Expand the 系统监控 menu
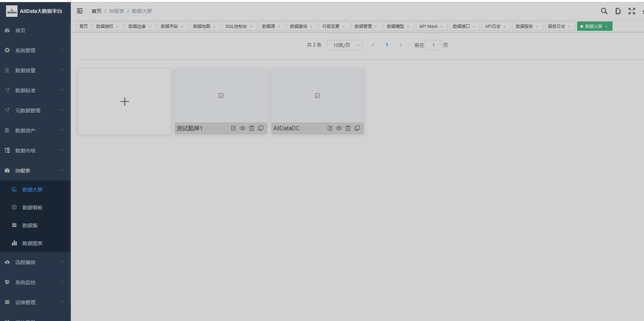Image resolution: width=644 pixels, height=321 pixels. point(35,282)
